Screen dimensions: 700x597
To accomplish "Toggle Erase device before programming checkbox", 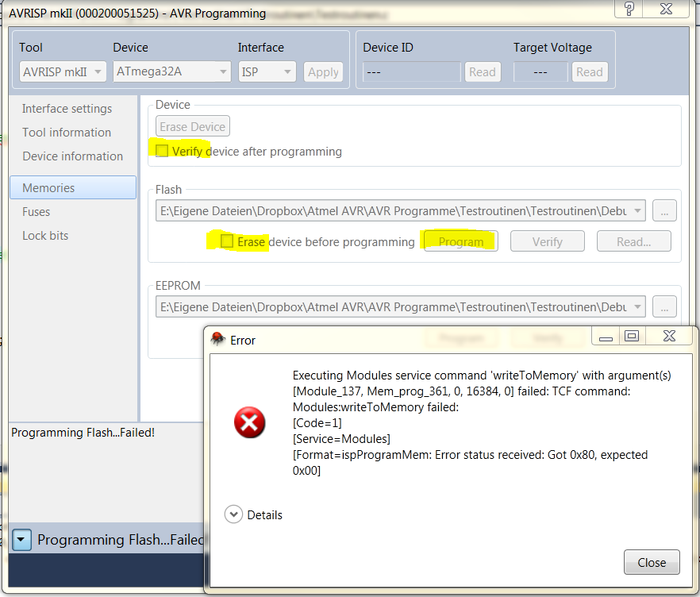I will point(227,241).
